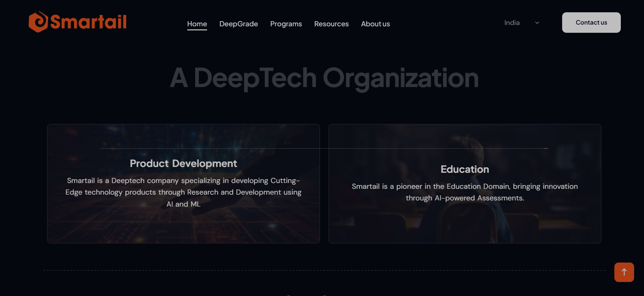Click the text "through AI-powered Assessments."

465,198
